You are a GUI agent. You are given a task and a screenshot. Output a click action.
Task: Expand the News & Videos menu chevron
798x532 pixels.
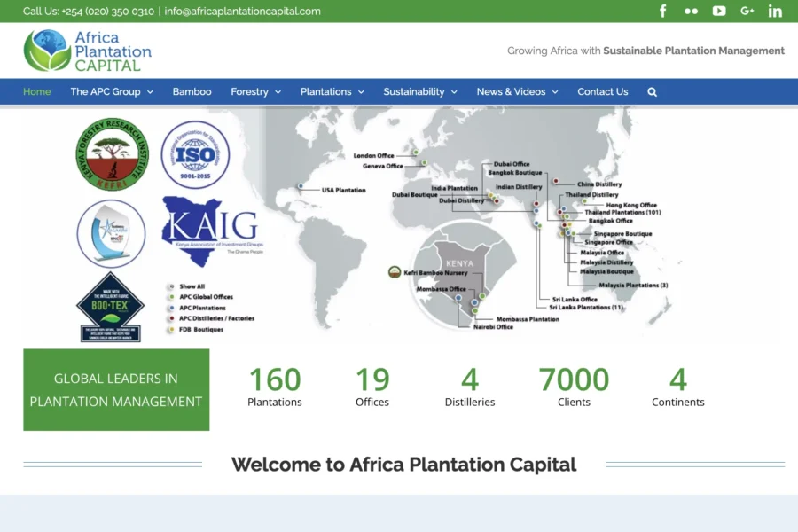point(555,92)
